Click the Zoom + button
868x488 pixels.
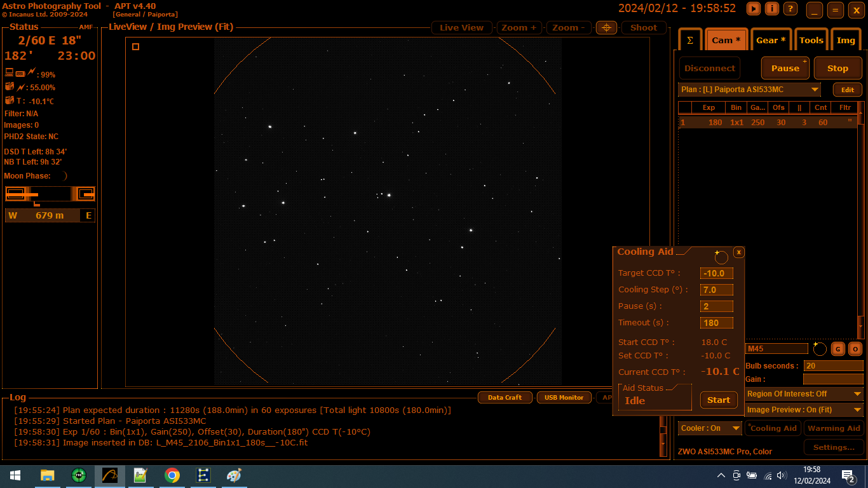pyautogui.click(x=519, y=28)
